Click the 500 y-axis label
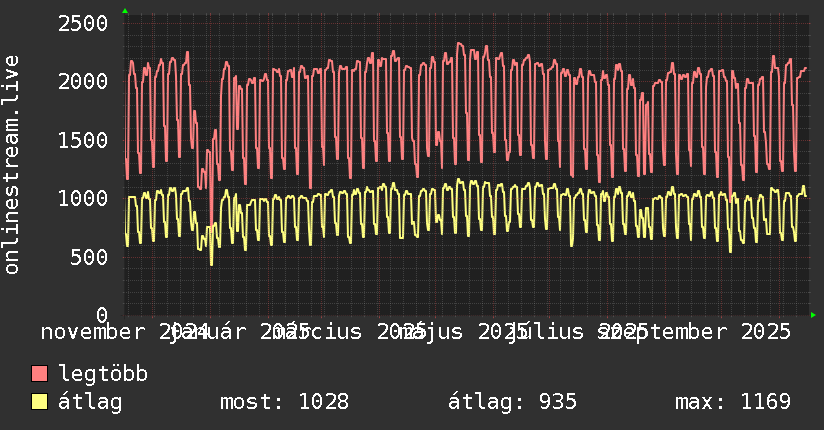The height and width of the screenshot is (430, 824). 89,257
